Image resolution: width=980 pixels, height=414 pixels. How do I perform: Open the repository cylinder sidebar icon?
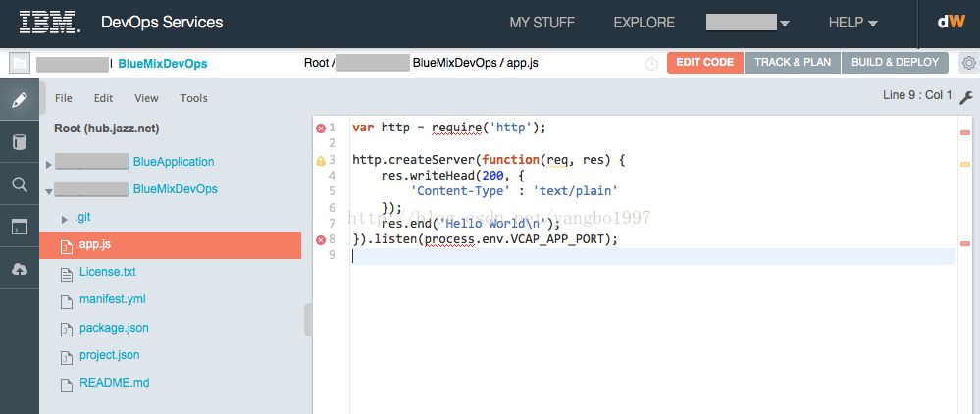[x=20, y=142]
